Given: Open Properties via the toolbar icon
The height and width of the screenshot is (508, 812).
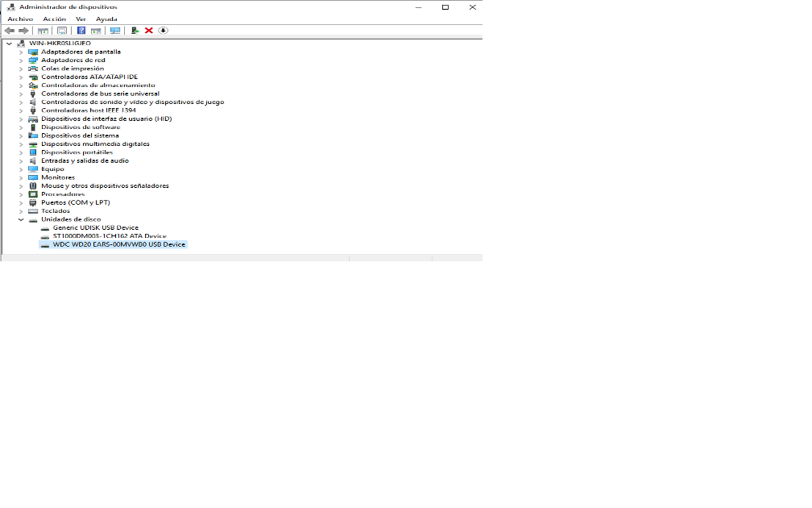Looking at the screenshot, I should click(62, 31).
